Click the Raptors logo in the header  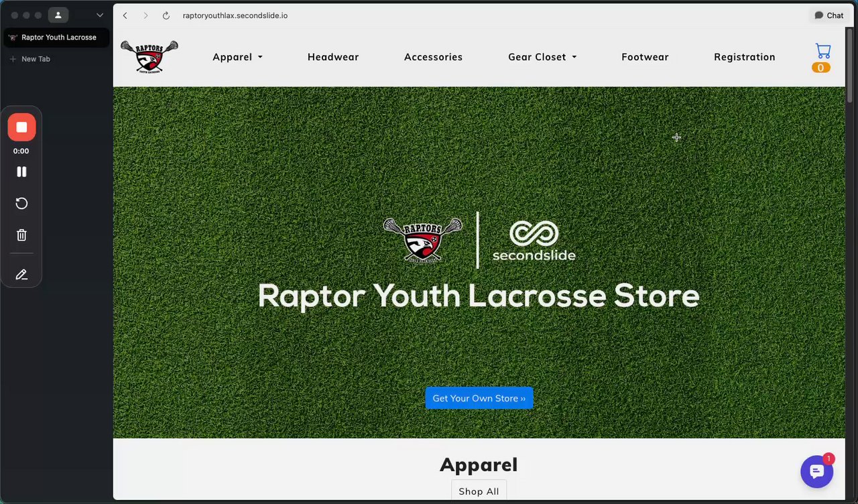[149, 57]
